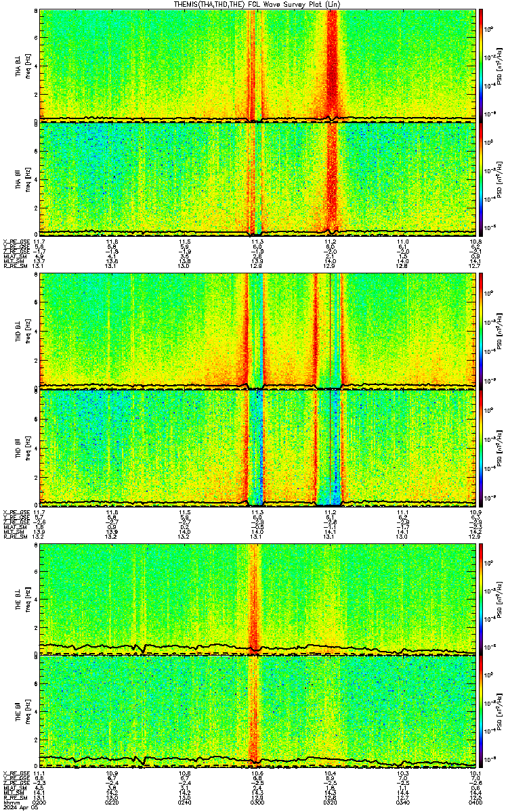Screen dimensions: 508x812
Task: Click the 'THE B⊥' axis label
Action: (x=18, y=601)
